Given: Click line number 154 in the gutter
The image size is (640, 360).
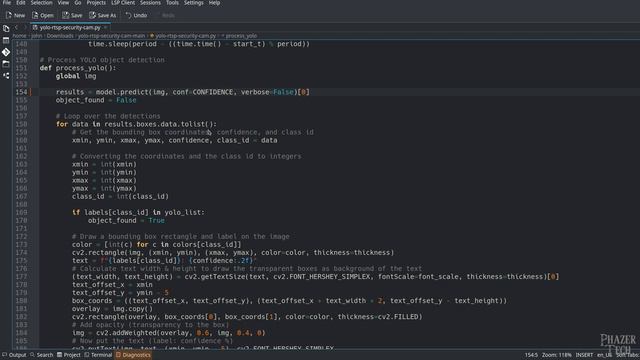Looking at the screenshot, I should point(21,92).
